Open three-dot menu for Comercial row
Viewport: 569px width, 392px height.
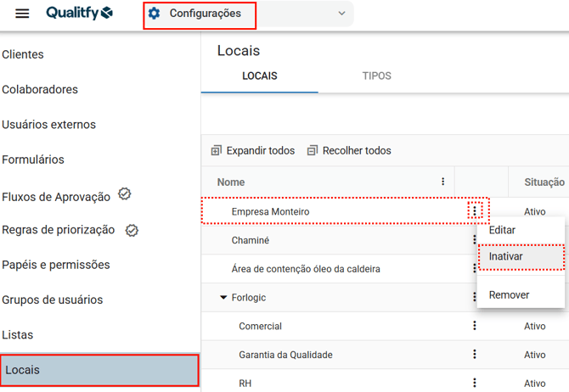point(475,326)
